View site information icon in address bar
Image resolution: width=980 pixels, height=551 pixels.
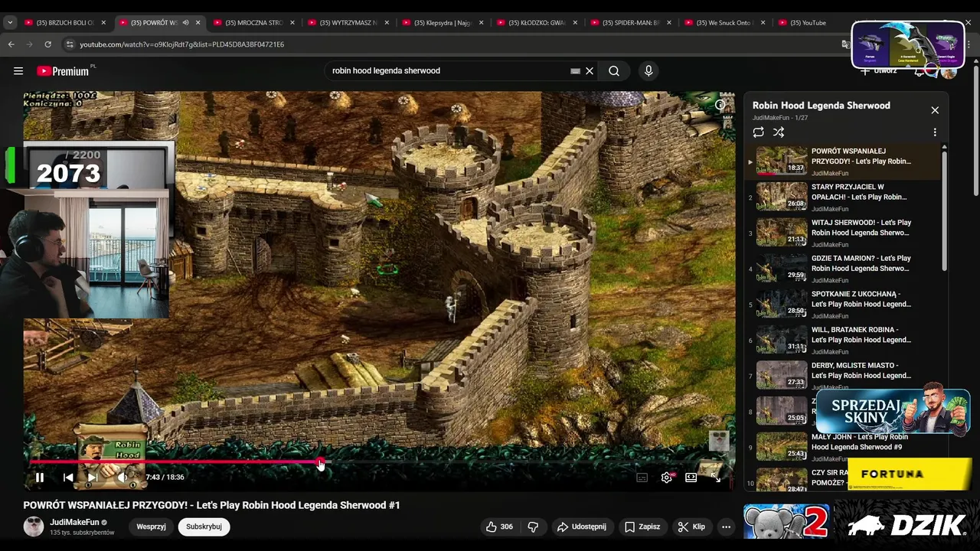70,44
